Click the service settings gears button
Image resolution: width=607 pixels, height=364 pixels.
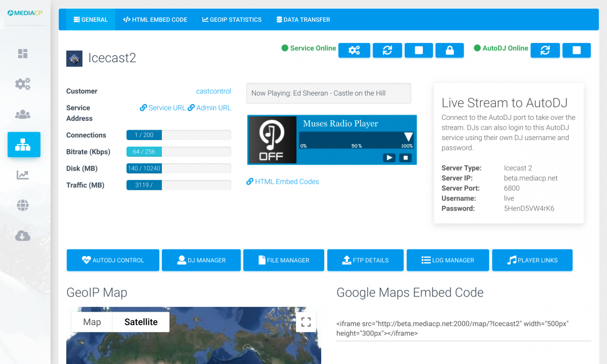(354, 50)
